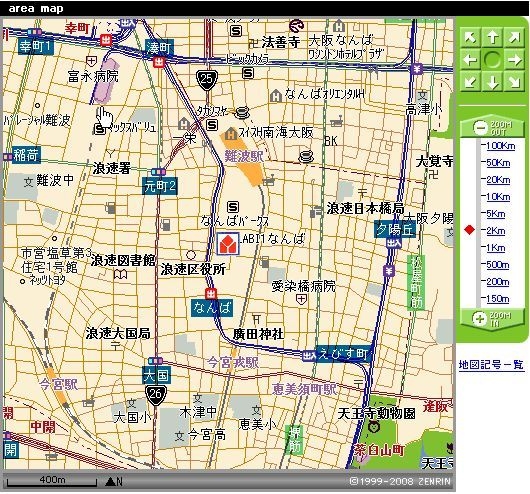Click the red 2Km scale marker diamond
Viewport: 530px width, 494px height.
click(469, 230)
